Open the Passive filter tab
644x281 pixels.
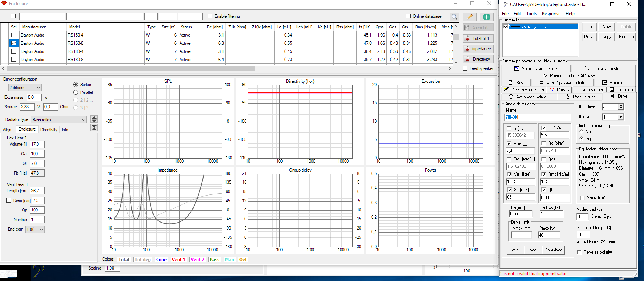pos(580,97)
